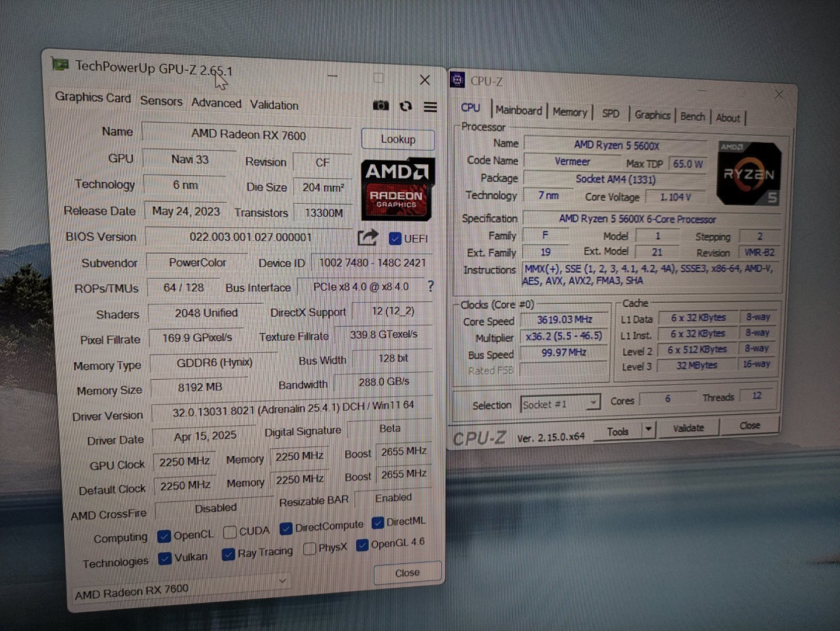Image resolution: width=840 pixels, height=631 pixels.
Task: Toggle the Vulkan checkbox
Action: [165, 558]
